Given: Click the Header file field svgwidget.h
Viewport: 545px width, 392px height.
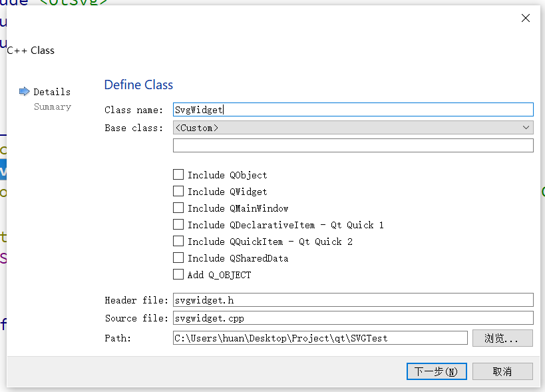Looking at the screenshot, I should click(353, 301).
